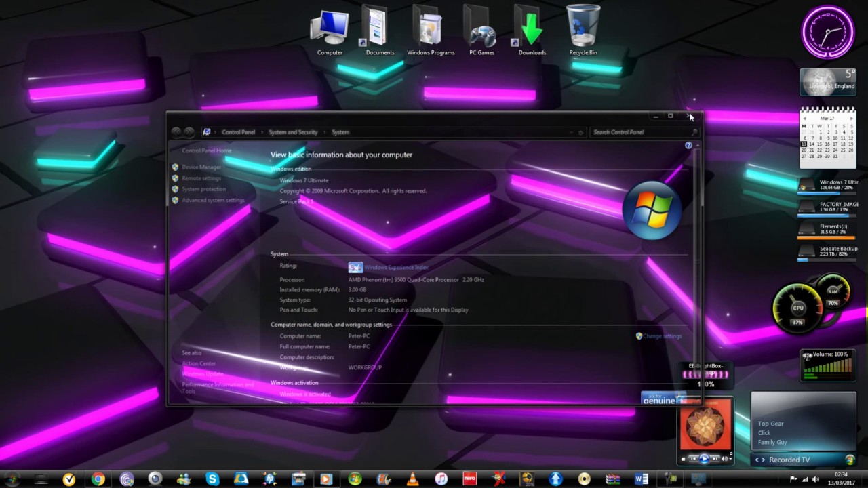Open the Elements(J:) drive gadget entry
The image size is (868, 488).
tap(829, 230)
